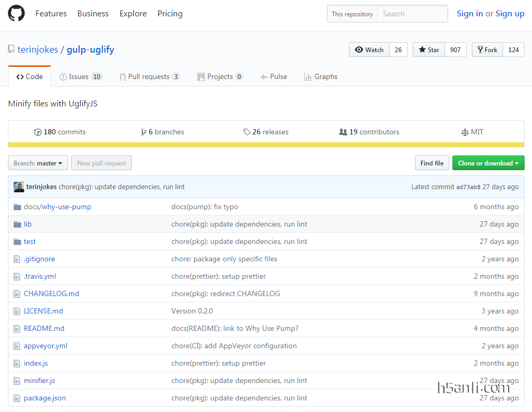Open the README.md file
The width and height of the screenshot is (532, 412).
point(44,329)
